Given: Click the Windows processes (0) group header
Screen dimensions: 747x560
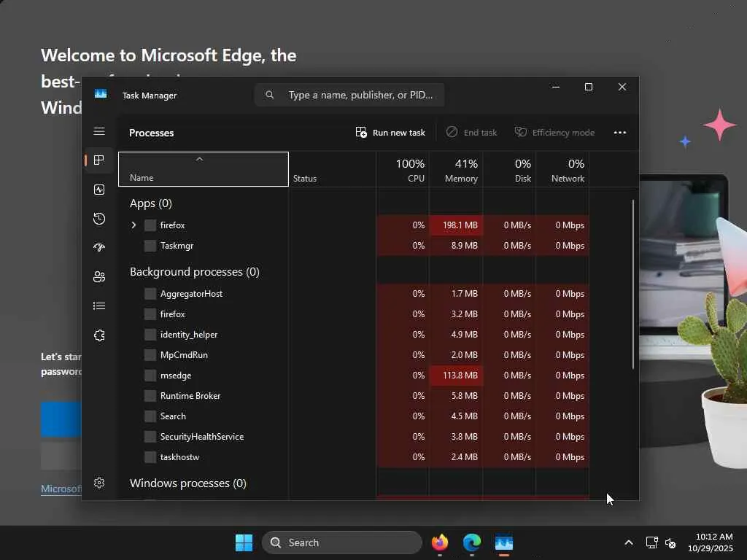Looking at the screenshot, I should coord(188,483).
